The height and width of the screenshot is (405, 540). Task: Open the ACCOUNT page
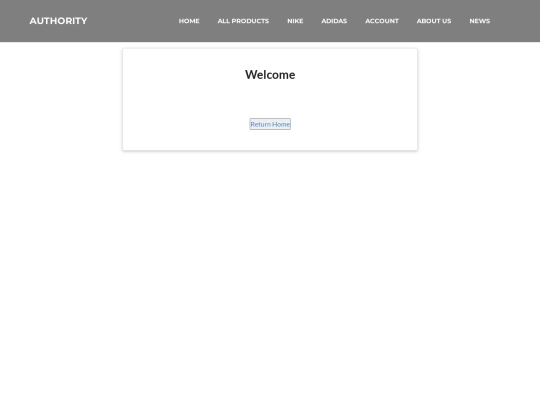tap(382, 21)
